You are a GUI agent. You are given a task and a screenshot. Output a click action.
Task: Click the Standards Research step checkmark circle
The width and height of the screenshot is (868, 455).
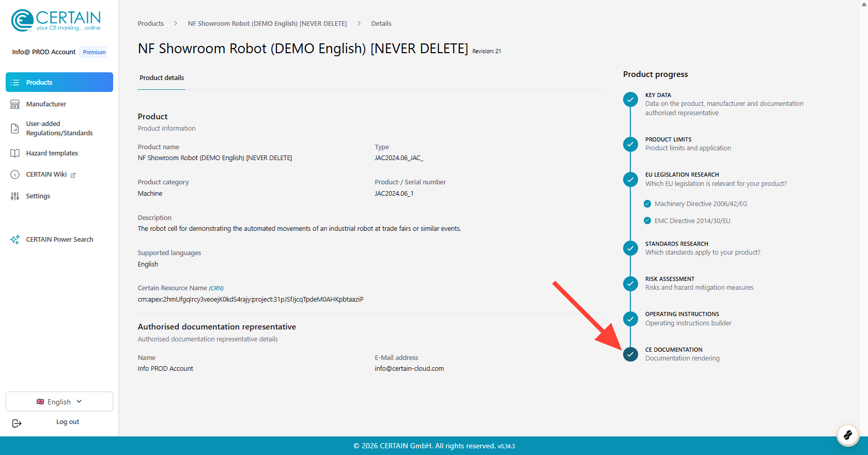[630, 248]
